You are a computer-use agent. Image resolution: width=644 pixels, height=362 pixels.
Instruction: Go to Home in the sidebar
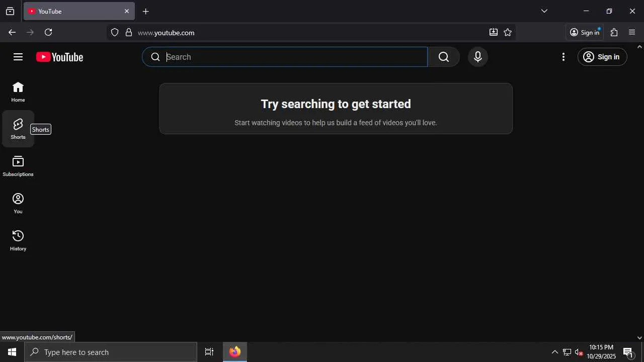[18, 92]
